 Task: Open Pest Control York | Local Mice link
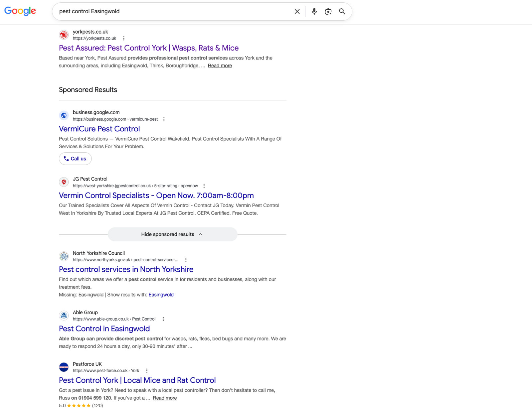(x=137, y=380)
